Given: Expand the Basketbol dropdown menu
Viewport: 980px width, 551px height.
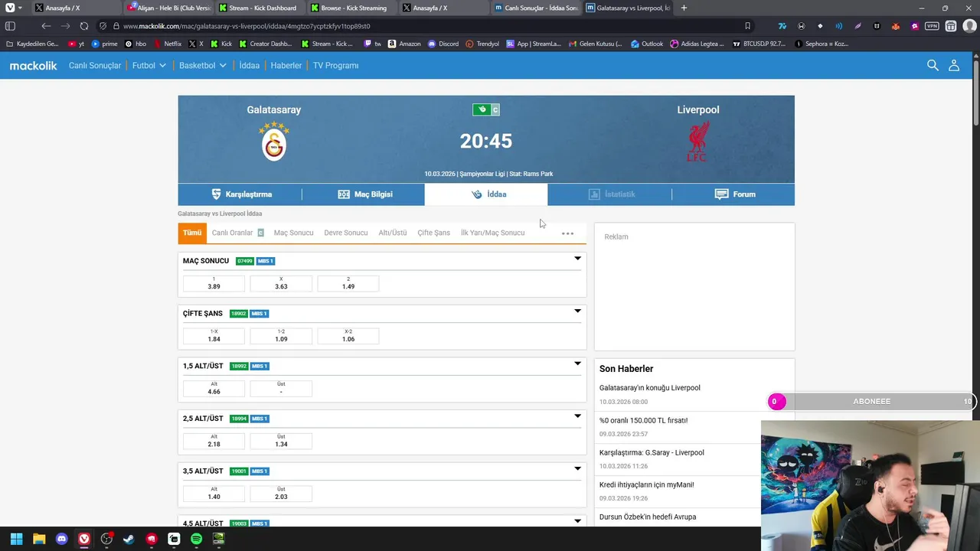Looking at the screenshot, I should 203,66.
